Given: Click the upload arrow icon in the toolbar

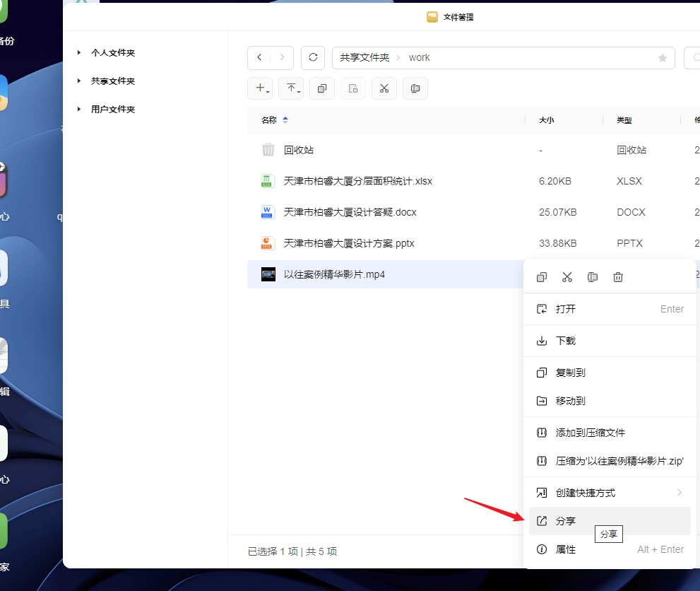Looking at the screenshot, I should click(290, 88).
